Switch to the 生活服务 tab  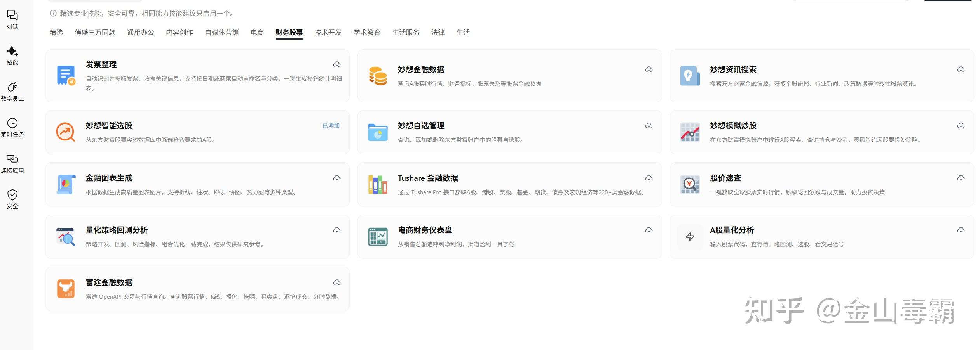[406, 33]
